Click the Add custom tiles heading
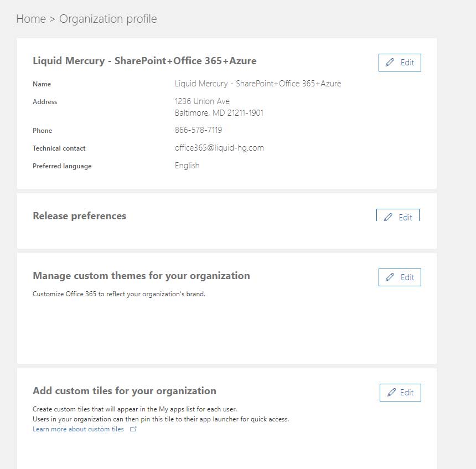Viewport: 476px width, 469px height. pyautogui.click(x=125, y=391)
